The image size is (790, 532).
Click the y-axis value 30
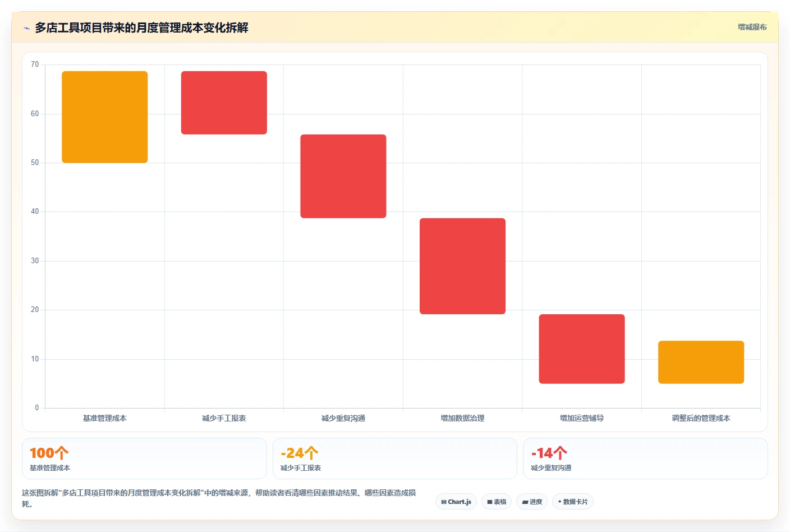[x=35, y=261]
